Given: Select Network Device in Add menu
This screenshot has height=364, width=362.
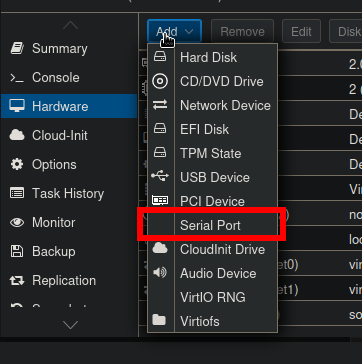Looking at the screenshot, I should (x=212, y=105).
